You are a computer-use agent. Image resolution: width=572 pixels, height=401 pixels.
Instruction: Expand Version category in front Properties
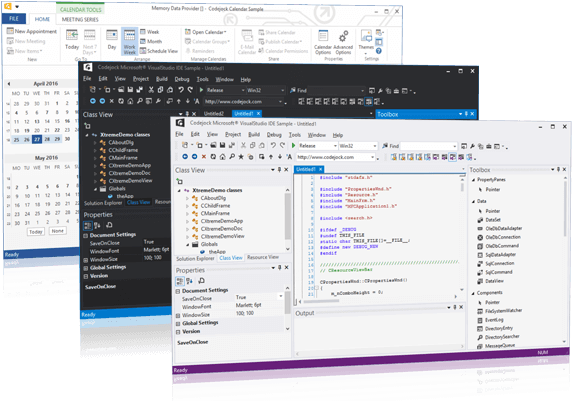(178, 332)
